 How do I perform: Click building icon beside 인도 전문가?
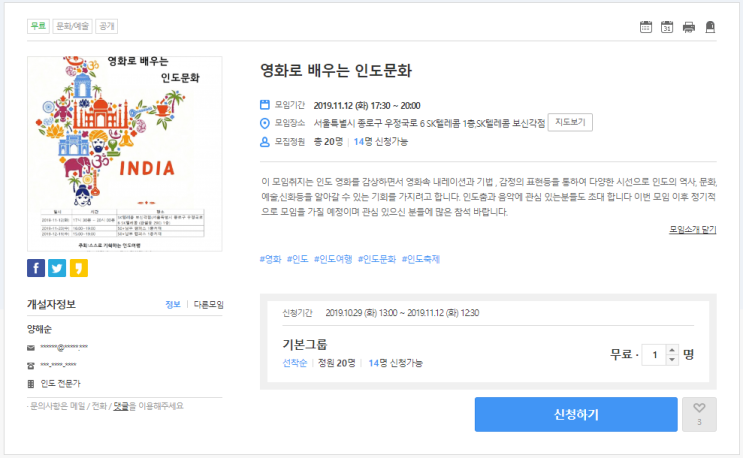[x=31, y=384]
